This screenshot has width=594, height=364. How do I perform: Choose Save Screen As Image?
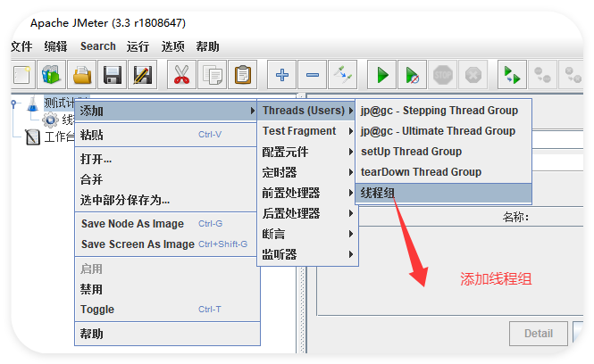[x=167, y=244]
